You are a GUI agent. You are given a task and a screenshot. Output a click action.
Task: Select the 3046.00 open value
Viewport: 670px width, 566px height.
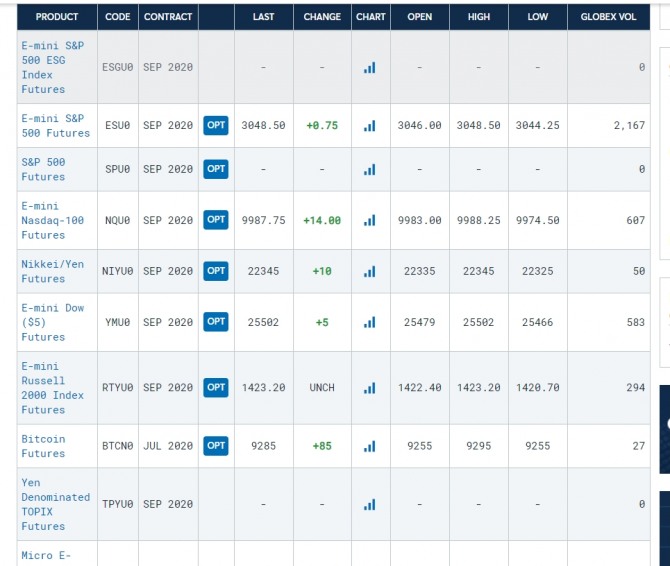pyautogui.click(x=420, y=126)
